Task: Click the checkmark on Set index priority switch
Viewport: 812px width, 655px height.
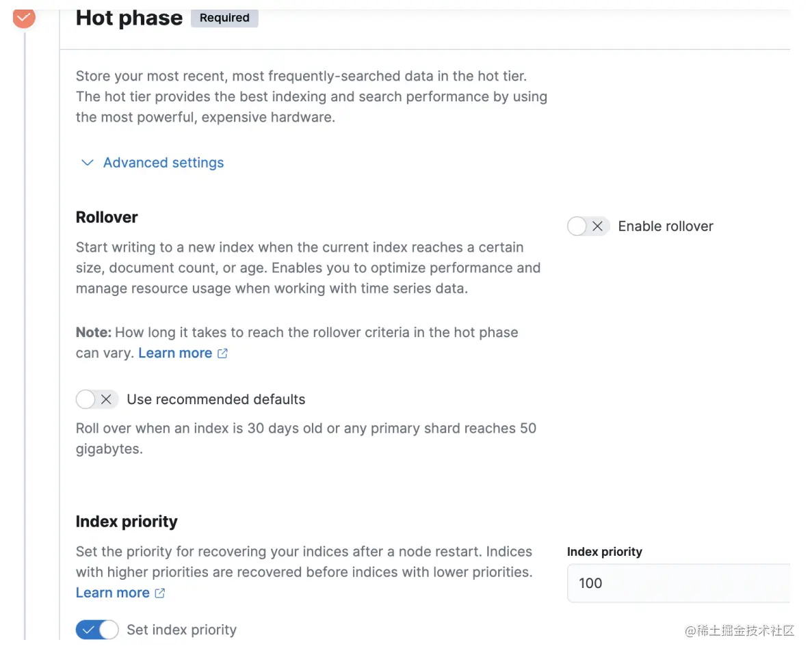Action: (88, 630)
